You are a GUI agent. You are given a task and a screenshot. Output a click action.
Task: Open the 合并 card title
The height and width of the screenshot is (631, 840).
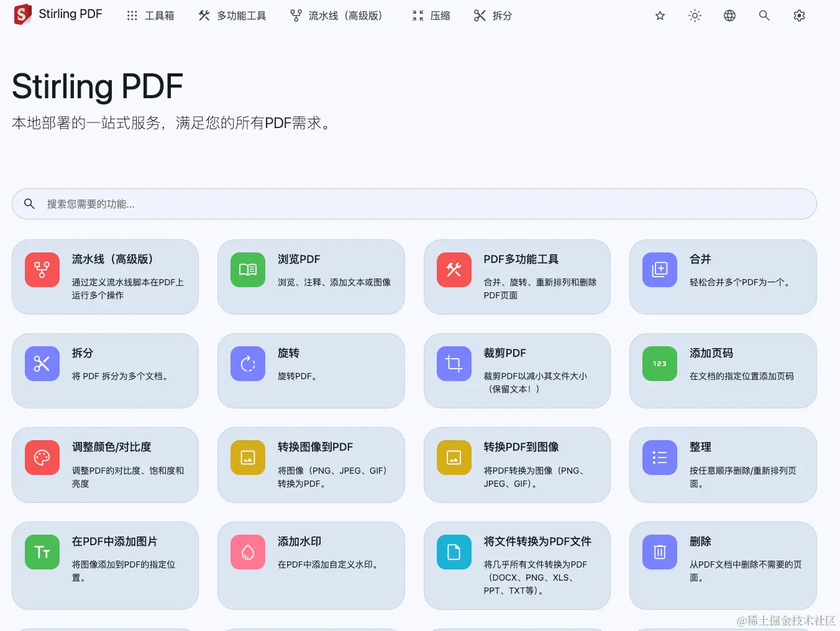click(x=700, y=259)
